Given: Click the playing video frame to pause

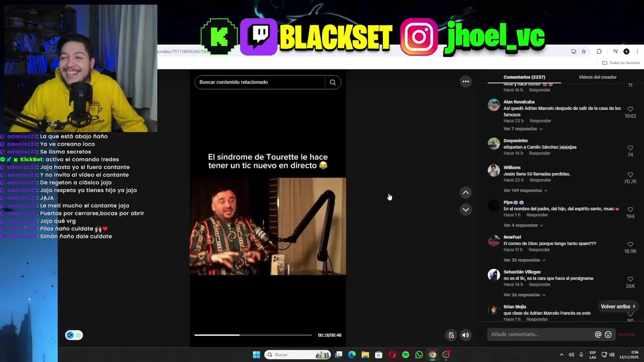Looking at the screenshot, I should click(x=268, y=226).
